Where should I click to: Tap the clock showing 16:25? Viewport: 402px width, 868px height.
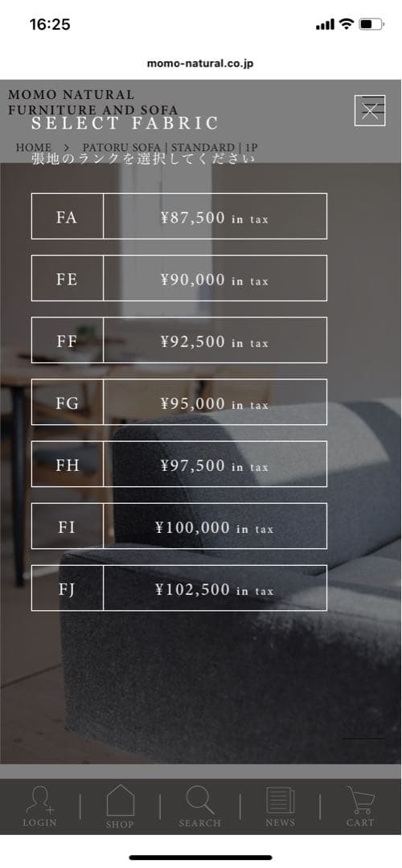point(50,24)
